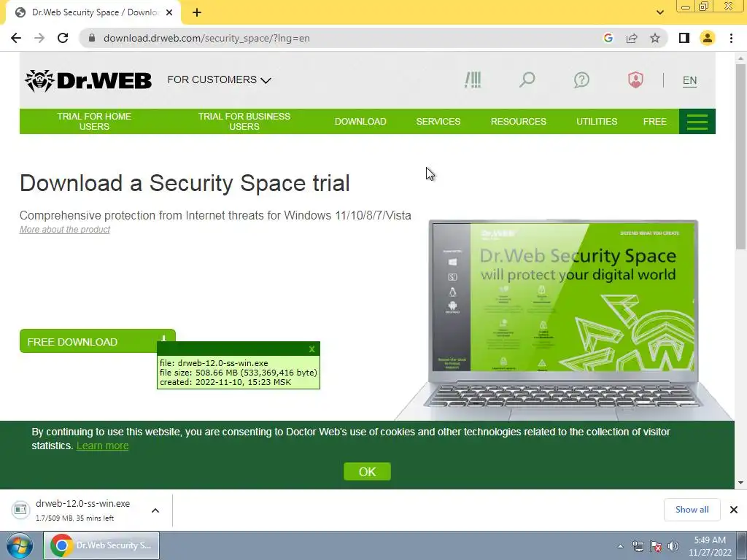The height and width of the screenshot is (560, 747).
Task: Follow the 'More about the product' link
Action: [65, 230]
